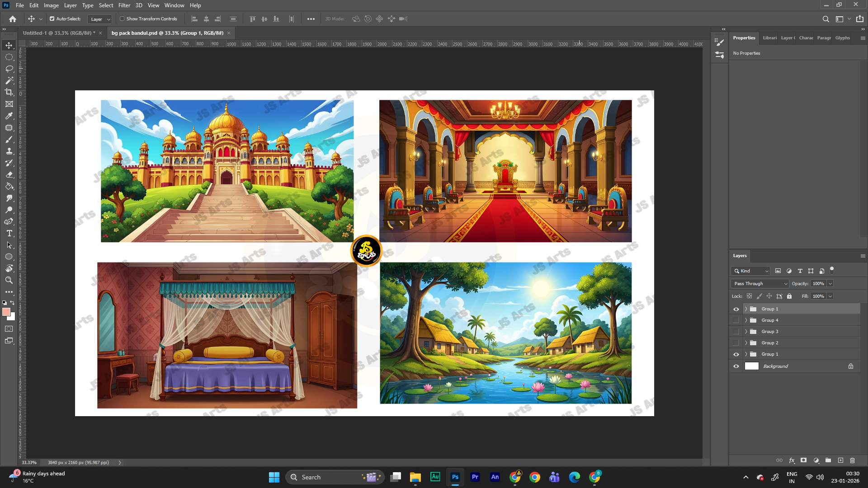Click the Delete layer trash icon
Image resolution: width=868 pixels, height=488 pixels.
coord(853,460)
